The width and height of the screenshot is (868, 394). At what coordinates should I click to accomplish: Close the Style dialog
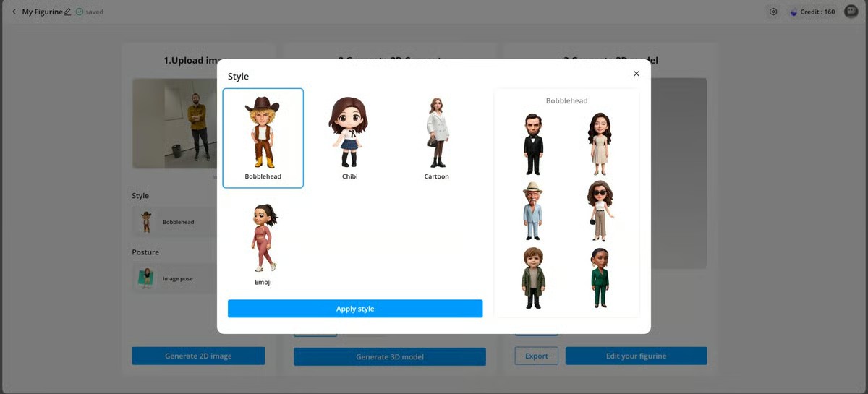[637, 74]
